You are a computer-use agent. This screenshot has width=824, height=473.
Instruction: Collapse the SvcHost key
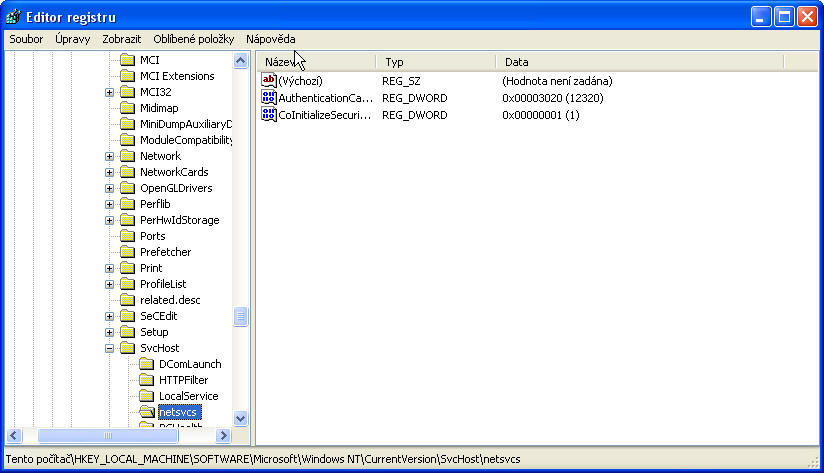pos(109,348)
